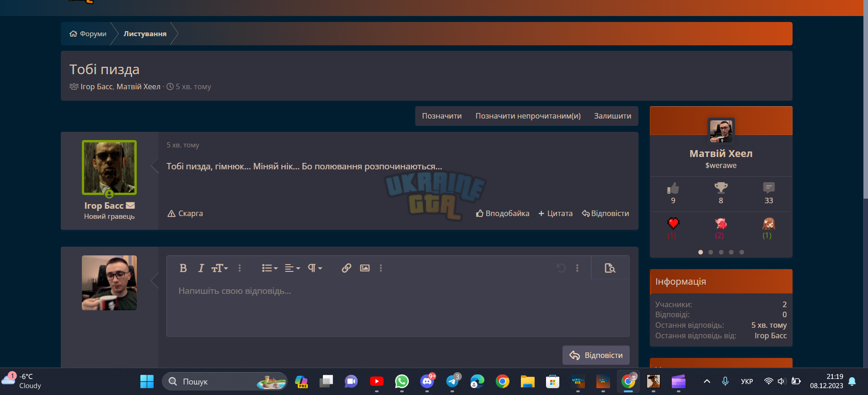Insert a link in the reply
Viewport: 868px width, 395px height.
(346, 268)
